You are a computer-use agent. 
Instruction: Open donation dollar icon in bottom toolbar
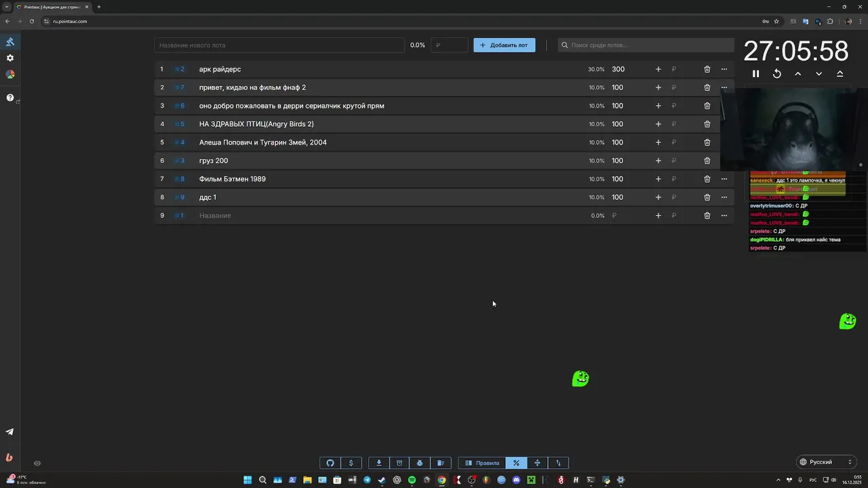[351, 463]
